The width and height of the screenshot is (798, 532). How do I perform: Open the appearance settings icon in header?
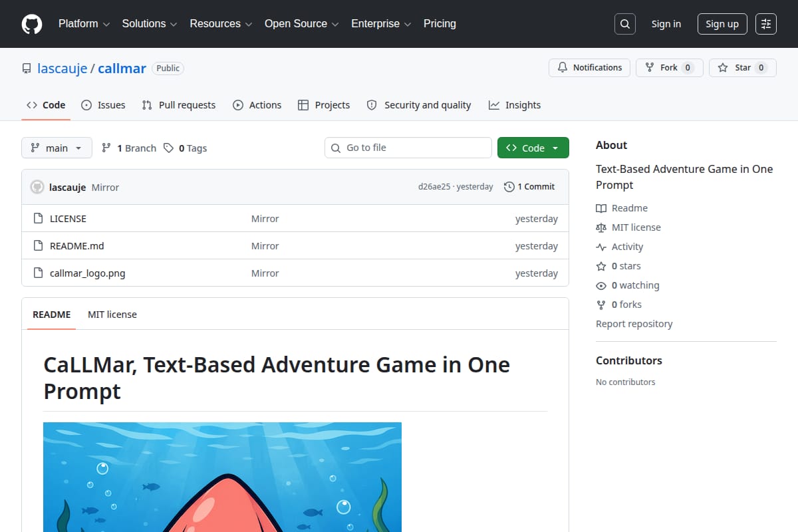click(x=766, y=24)
